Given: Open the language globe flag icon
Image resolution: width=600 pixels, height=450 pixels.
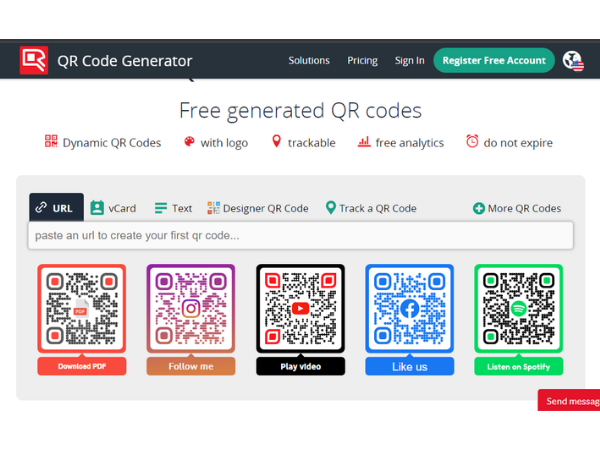Looking at the screenshot, I should 573,61.
